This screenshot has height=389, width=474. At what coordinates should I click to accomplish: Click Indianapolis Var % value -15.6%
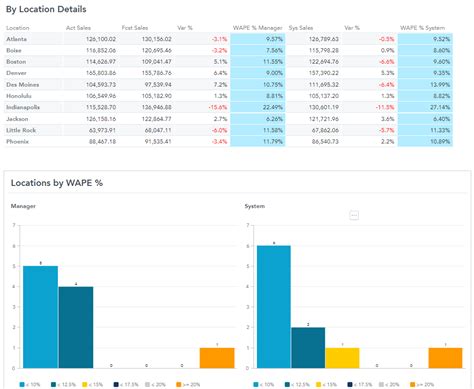tap(218, 107)
